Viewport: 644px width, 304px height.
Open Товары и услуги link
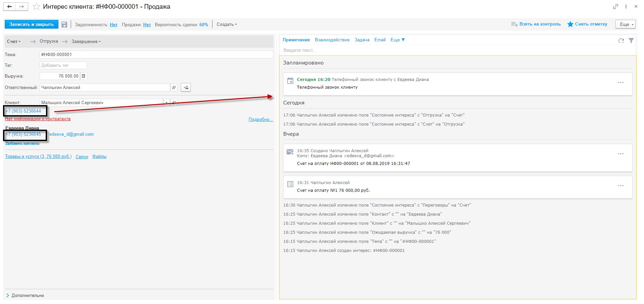(x=38, y=157)
